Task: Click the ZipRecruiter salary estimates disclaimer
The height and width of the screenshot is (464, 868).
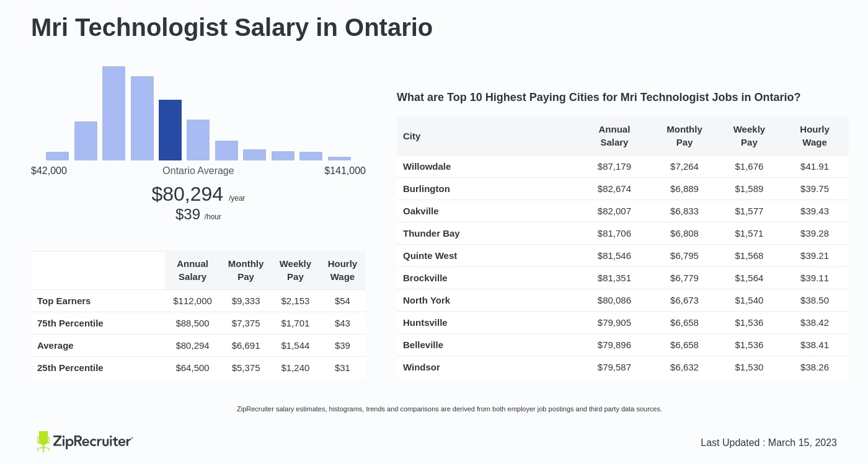Action: [x=449, y=409]
